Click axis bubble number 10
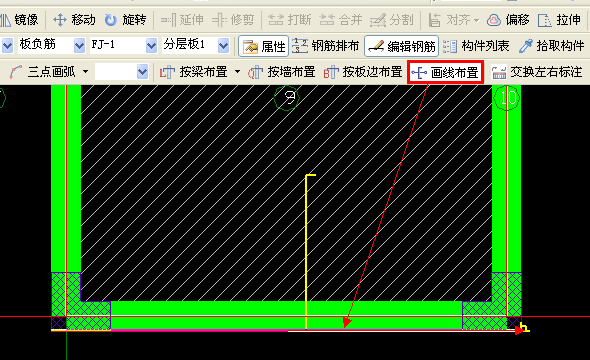The height and width of the screenshot is (360, 590). point(506,98)
